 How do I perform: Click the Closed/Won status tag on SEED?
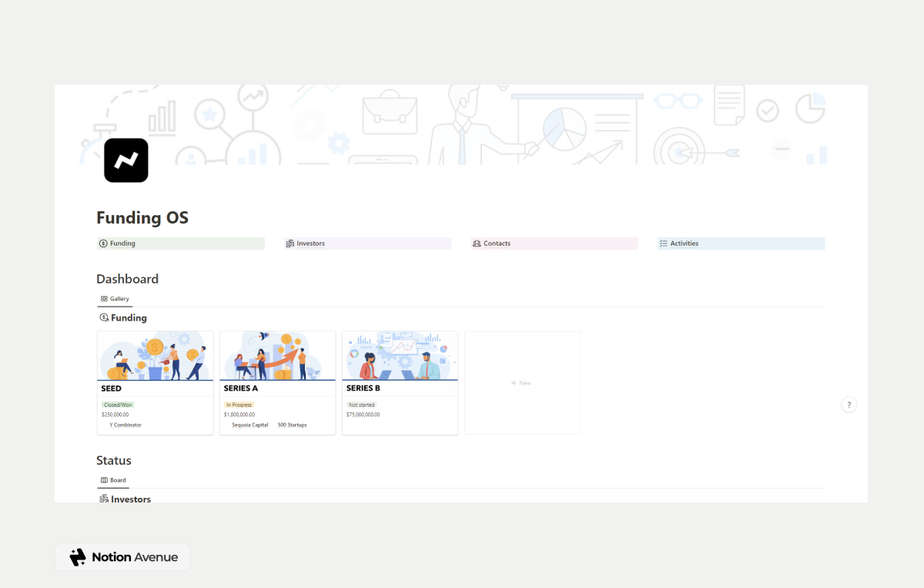click(117, 404)
